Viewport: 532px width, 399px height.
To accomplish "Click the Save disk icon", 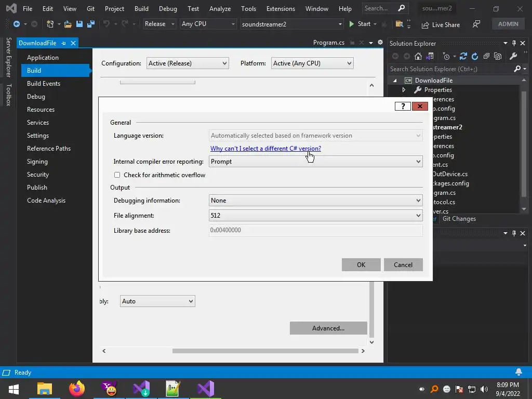I will click(79, 24).
